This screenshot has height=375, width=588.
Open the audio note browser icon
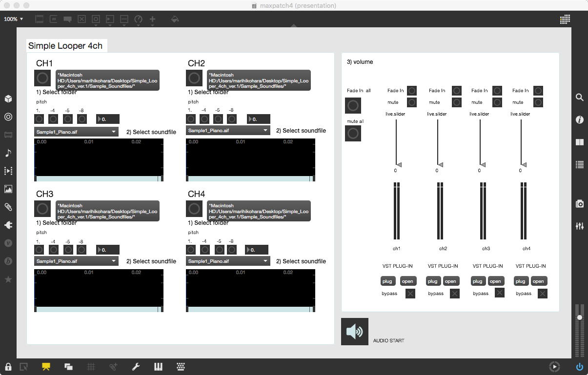coord(8,153)
